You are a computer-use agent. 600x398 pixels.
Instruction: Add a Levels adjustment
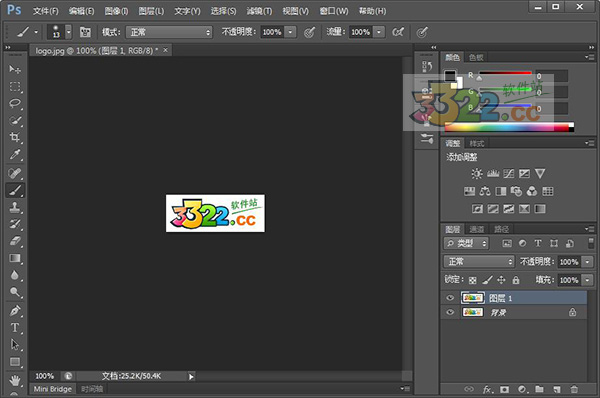(493, 174)
